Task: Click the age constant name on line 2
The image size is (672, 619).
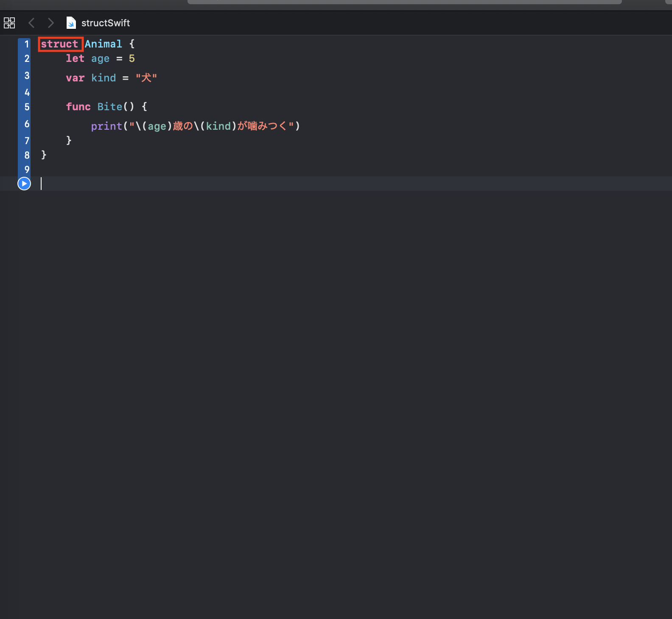Action: tap(101, 59)
